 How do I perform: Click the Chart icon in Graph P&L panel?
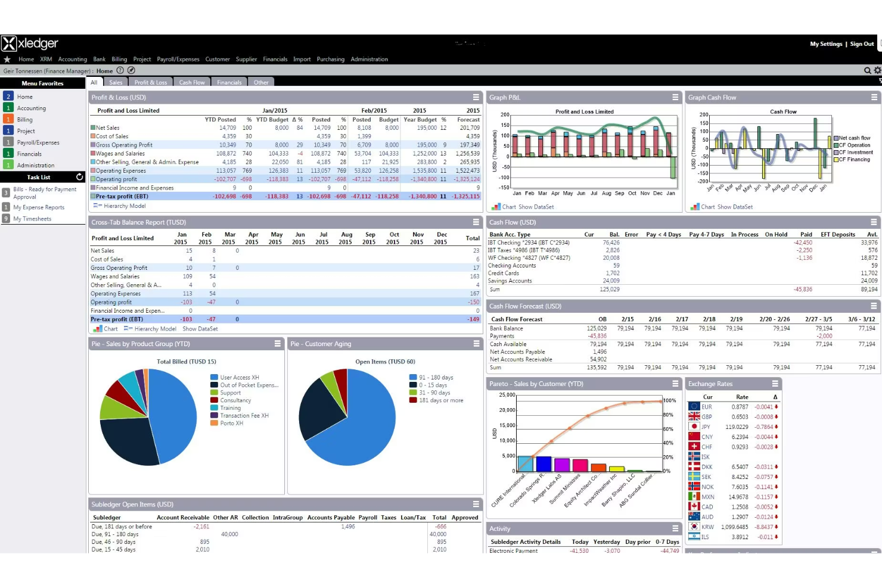[496, 207]
